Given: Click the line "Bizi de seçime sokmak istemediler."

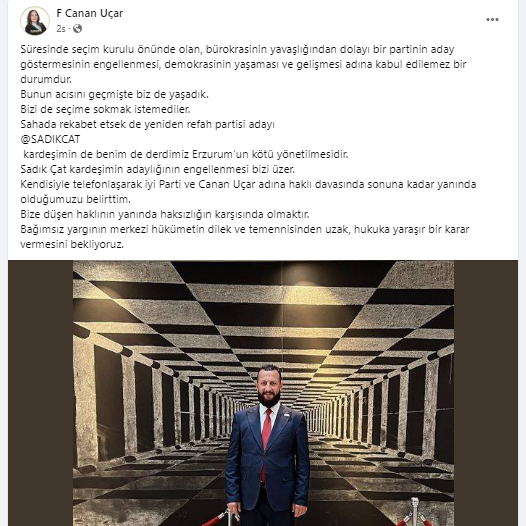Looking at the screenshot, I should coord(105,109).
